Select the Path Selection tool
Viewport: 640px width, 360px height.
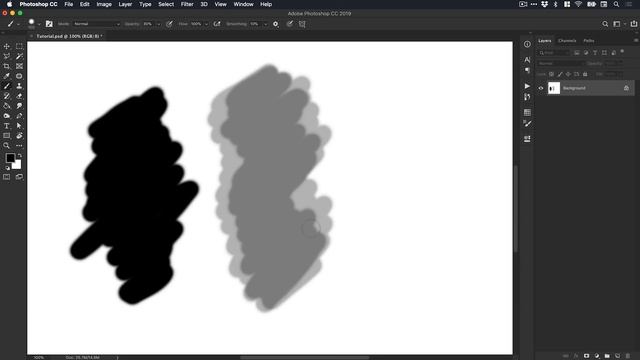pyautogui.click(x=19, y=126)
